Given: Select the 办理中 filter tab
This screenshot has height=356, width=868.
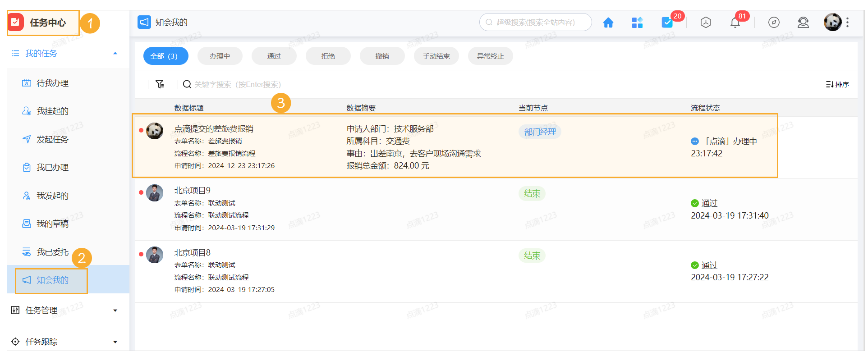Looking at the screenshot, I should click(220, 56).
